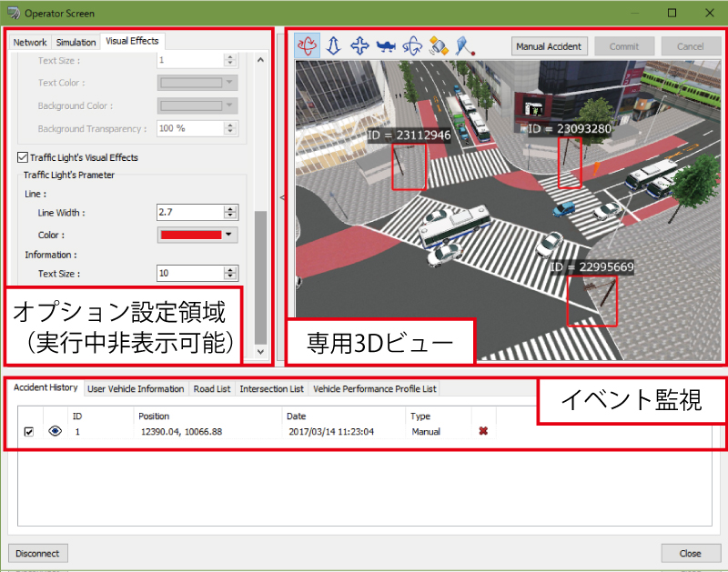This screenshot has width=728, height=572.
Task: Click the red line color swatch
Action: click(191, 235)
